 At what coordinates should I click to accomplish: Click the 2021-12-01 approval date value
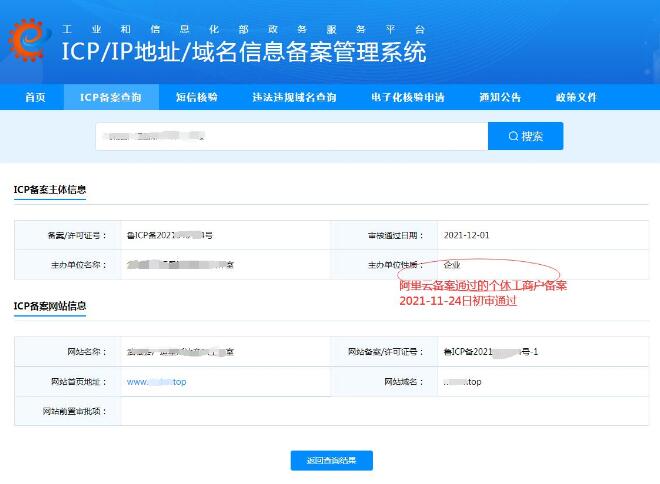click(466, 235)
